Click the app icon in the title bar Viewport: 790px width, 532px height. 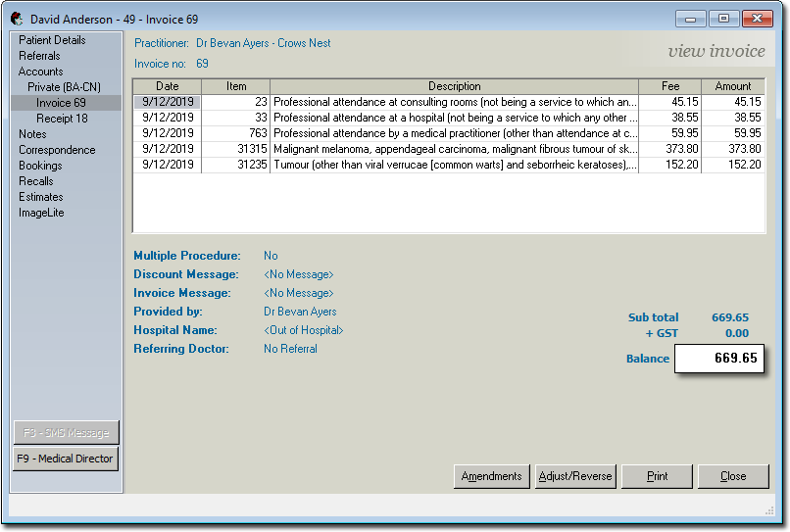pyautogui.click(x=17, y=19)
